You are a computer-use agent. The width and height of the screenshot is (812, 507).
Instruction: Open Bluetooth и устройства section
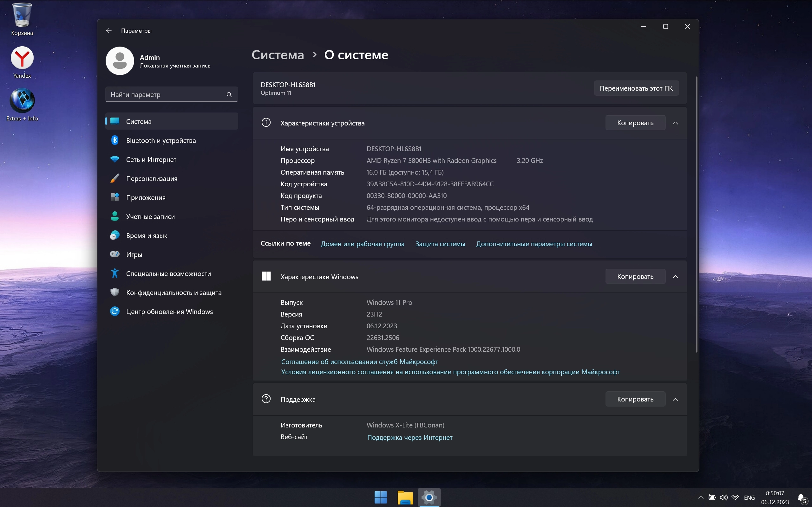[161, 140]
